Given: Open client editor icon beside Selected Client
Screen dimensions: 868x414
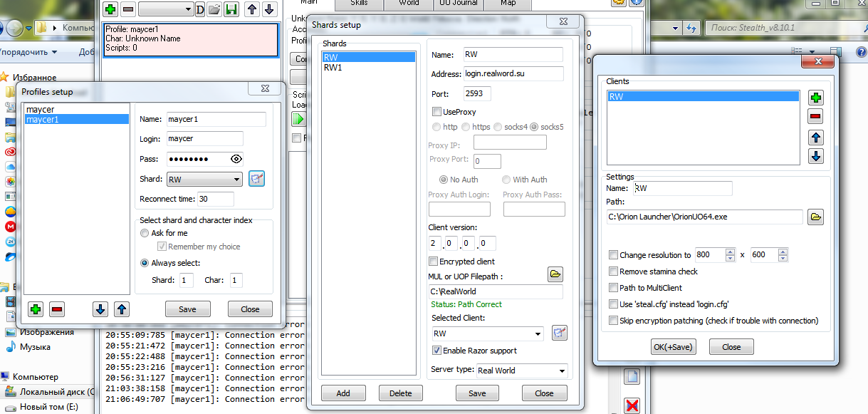Looking at the screenshot, I should (x=560, y=333).
